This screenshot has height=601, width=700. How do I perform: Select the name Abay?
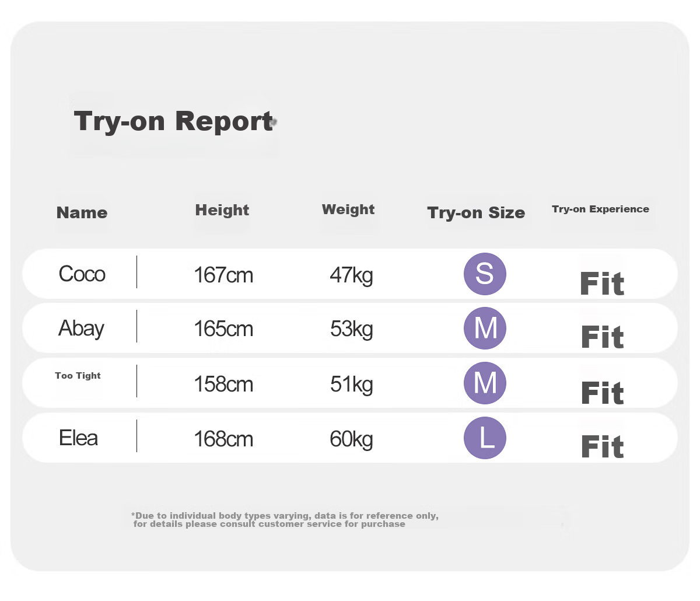click(x=81, y=329)
